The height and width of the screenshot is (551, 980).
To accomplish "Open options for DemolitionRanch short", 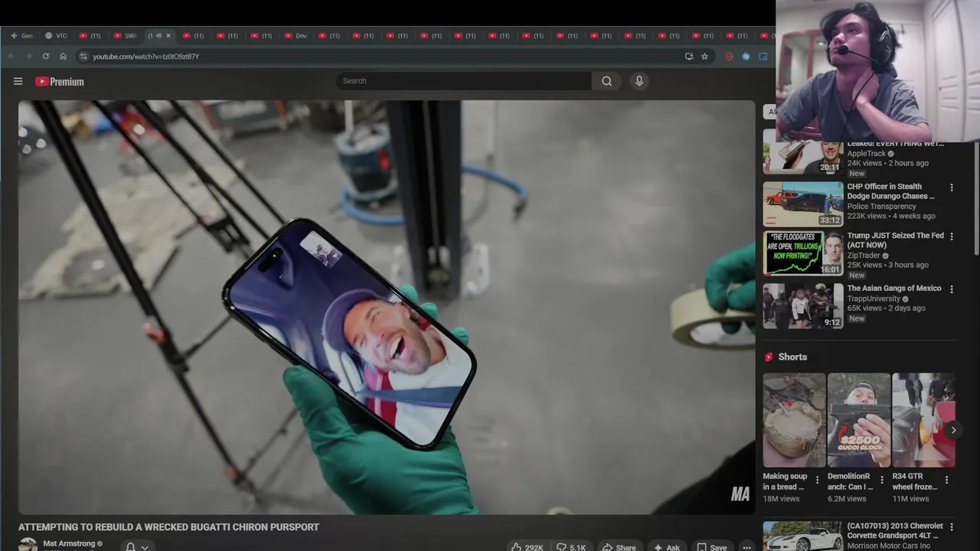I will 881,480.
